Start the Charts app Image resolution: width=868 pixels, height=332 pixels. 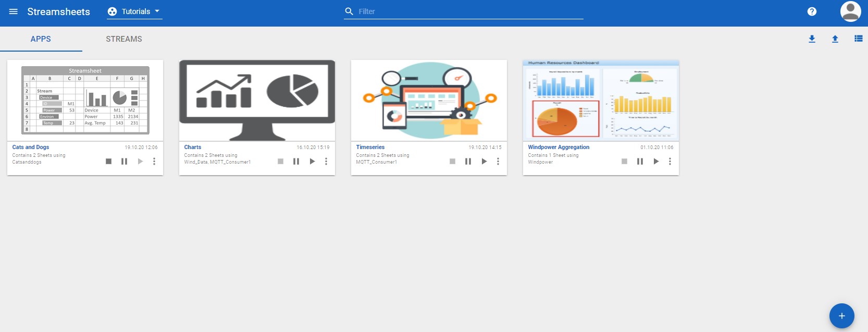pyautogui.click(x=312, y=162)
